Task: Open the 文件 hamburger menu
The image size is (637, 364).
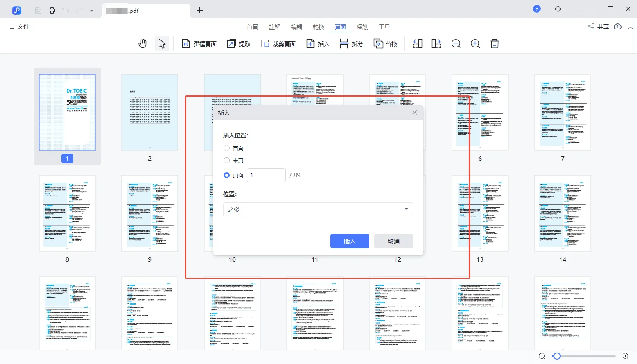Action: pos(19,26)
